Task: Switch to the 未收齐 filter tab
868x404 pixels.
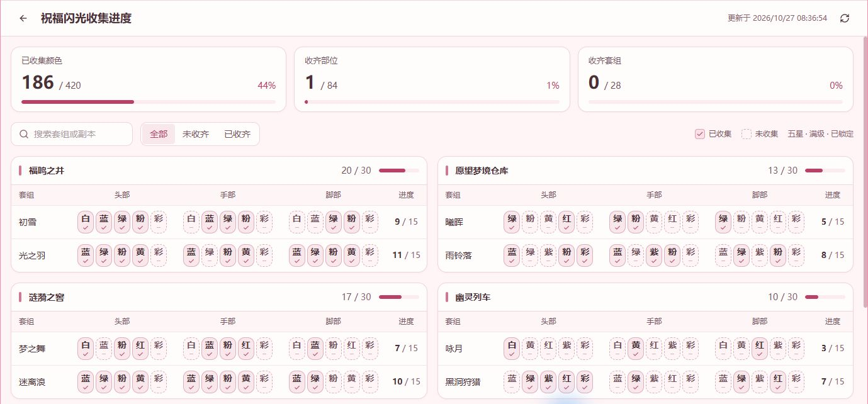Action: (196, 134)
